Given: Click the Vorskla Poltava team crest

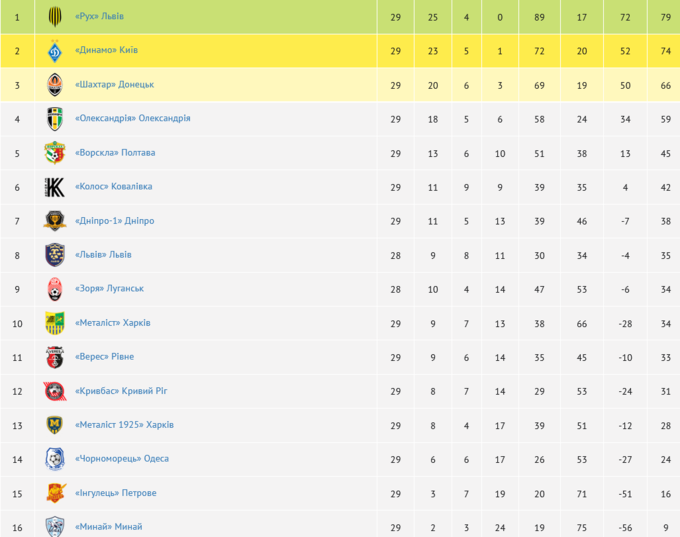Looking at the screenshot, I should (55, 153).
